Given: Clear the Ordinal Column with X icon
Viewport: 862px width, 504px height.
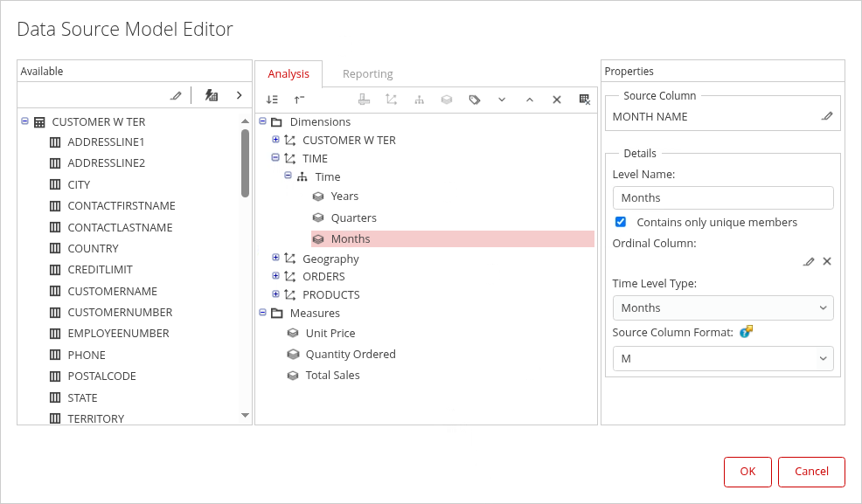Looking at the screenshot, I should pyautogui.click(x=827, y=261).
